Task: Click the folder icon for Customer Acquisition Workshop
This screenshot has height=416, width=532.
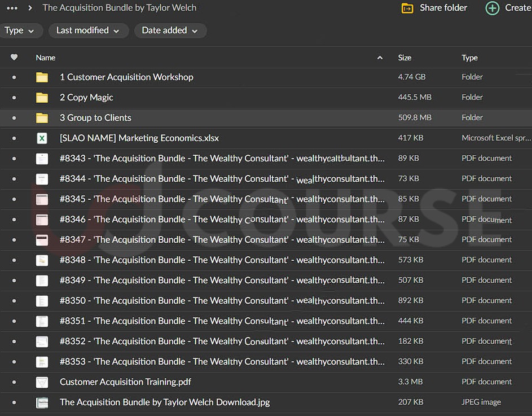Action: [x=42, y=77]
